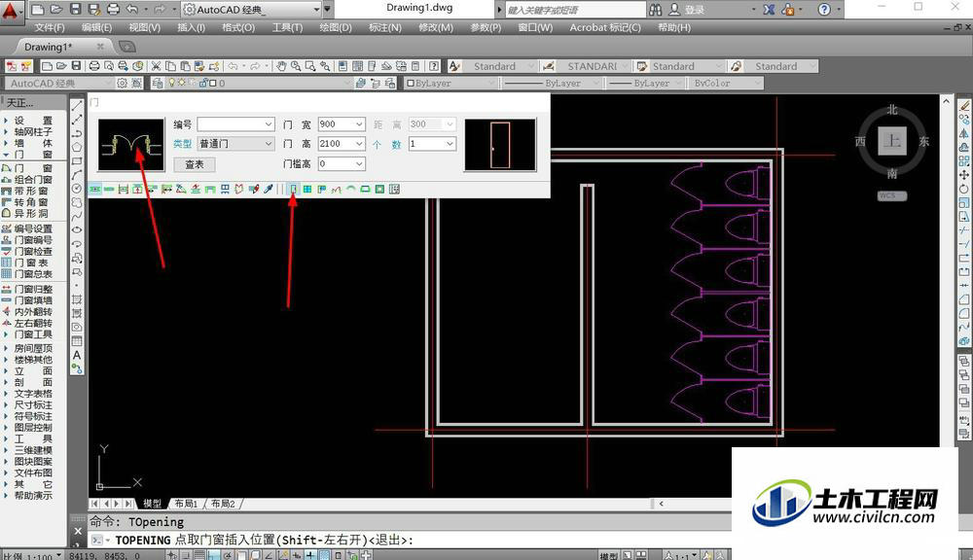This screenshot has height=560, width=973.
Task: Open the 门宽 door width dropdown
Action: (359, 124)
